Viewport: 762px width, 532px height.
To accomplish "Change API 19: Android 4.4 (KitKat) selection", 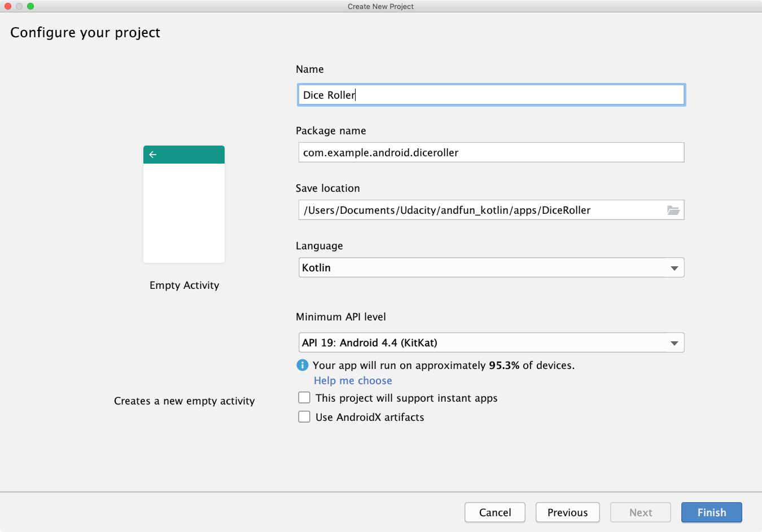I will coord(491,342).
